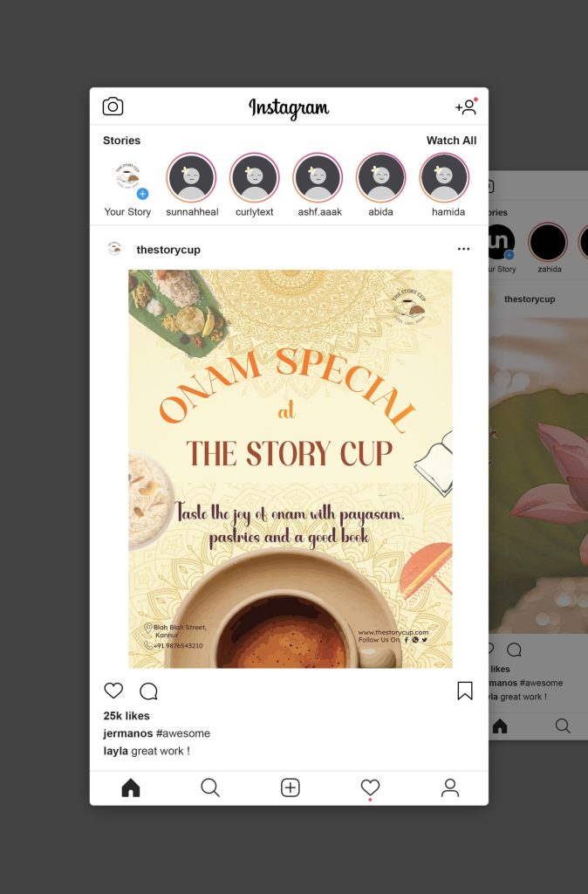This screenshot has height=894, width=588.
Task: Click the #awesome hashtag in front post
Action: tap(183, 733)
